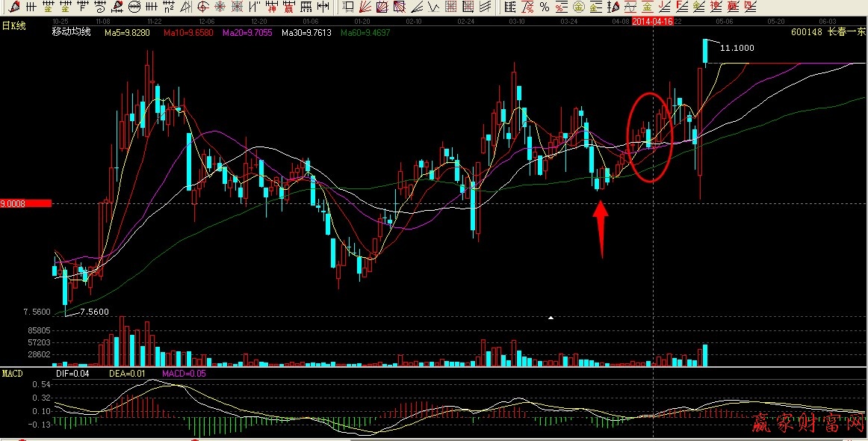
Task: Click the 日K线 period label
Action: [13, 25]
